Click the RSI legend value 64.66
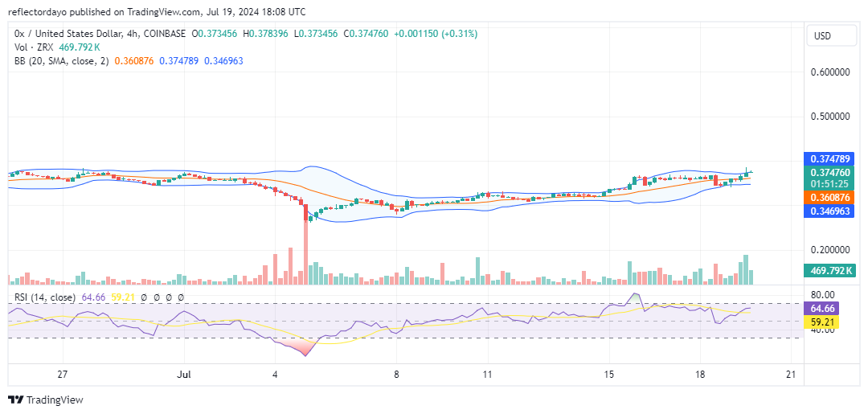 [x=92, y=297]
